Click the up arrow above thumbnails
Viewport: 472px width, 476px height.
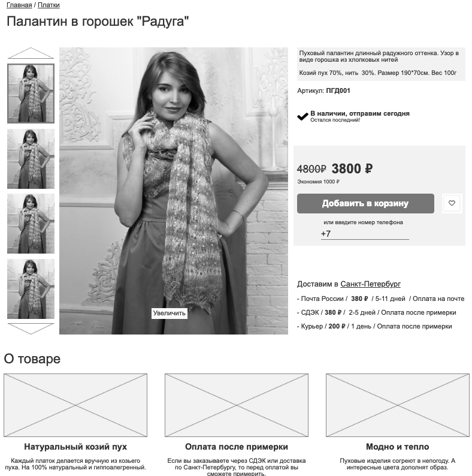pos(31,53)
